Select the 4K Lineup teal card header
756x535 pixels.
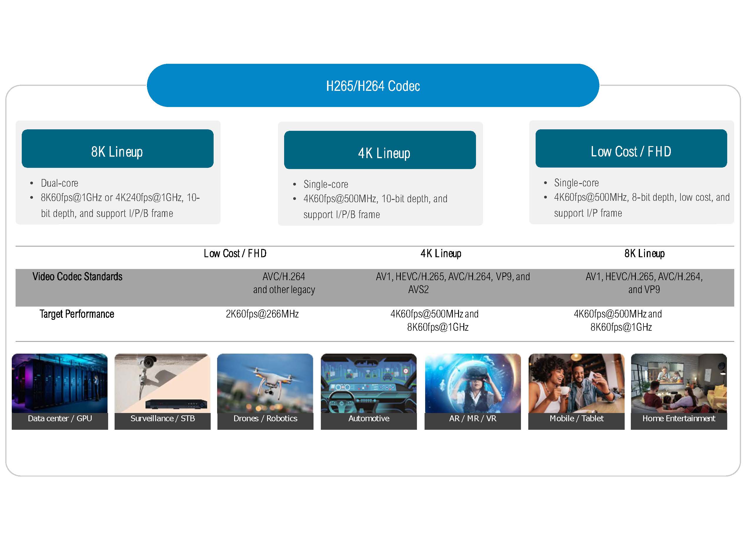pos(380,150)
